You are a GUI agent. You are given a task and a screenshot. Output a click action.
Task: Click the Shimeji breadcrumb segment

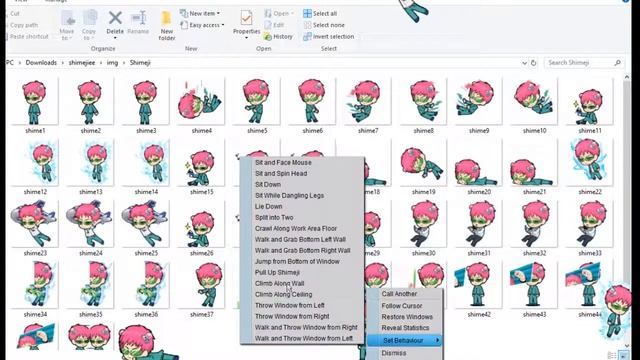[140, 63]
